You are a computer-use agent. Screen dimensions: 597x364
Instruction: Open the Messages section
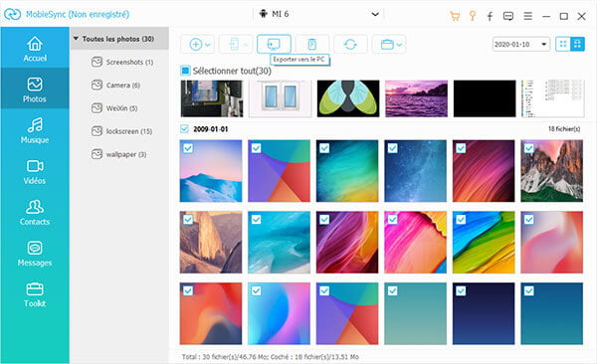35,254
